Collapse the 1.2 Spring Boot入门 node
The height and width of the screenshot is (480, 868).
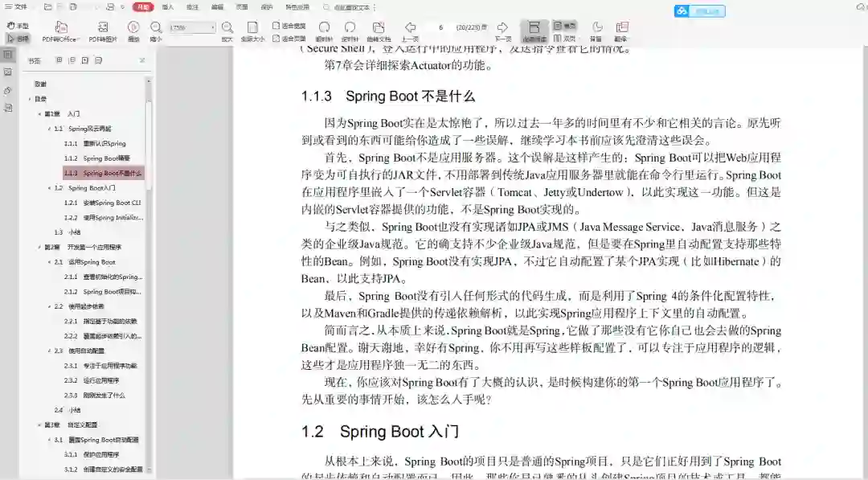pos(49,188)
